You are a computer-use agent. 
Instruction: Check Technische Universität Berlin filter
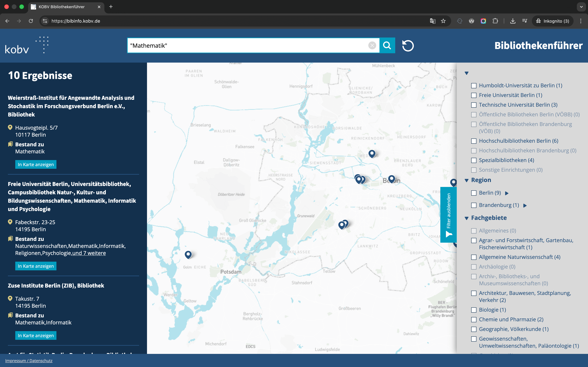[474, 105]
